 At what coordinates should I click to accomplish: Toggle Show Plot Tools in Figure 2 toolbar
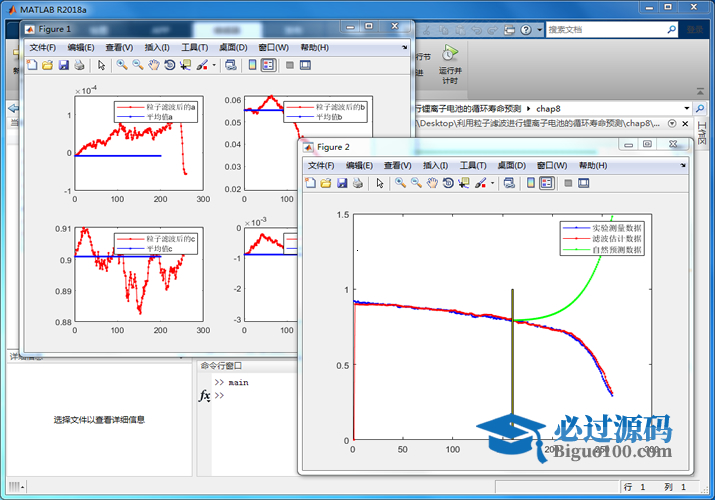[584, 183]
